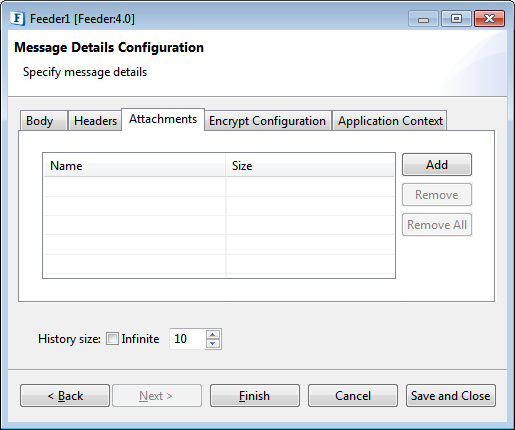
Task: Maximize the Feeder1 dialog window
Action: pos(456,19)
